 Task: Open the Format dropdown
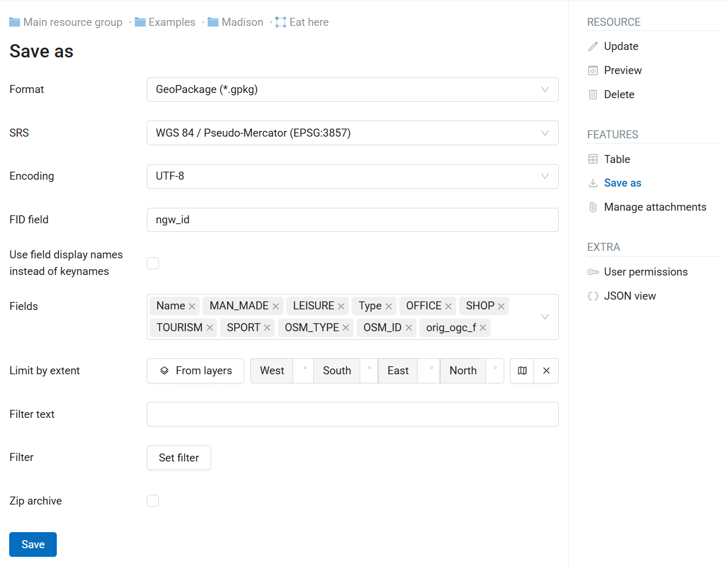352,90
